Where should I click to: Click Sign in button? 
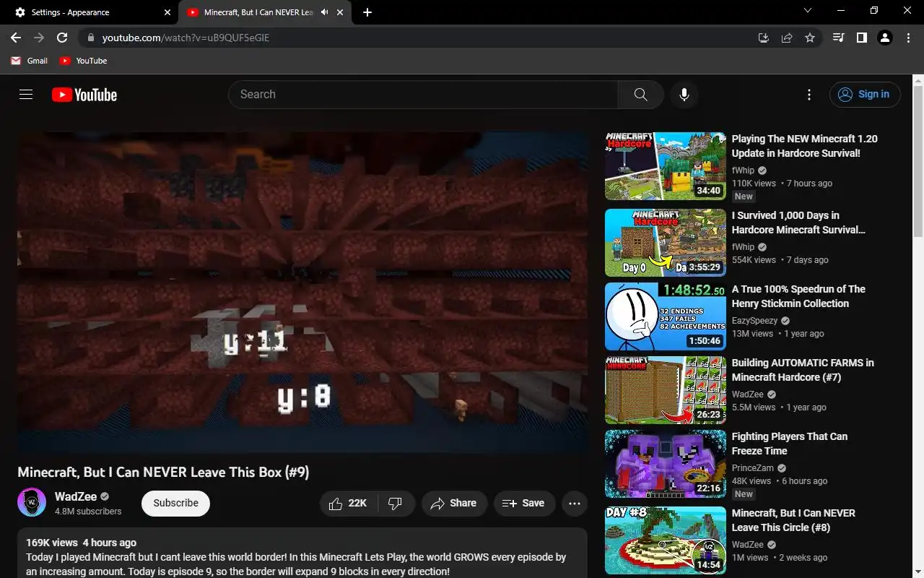[865, 95]
